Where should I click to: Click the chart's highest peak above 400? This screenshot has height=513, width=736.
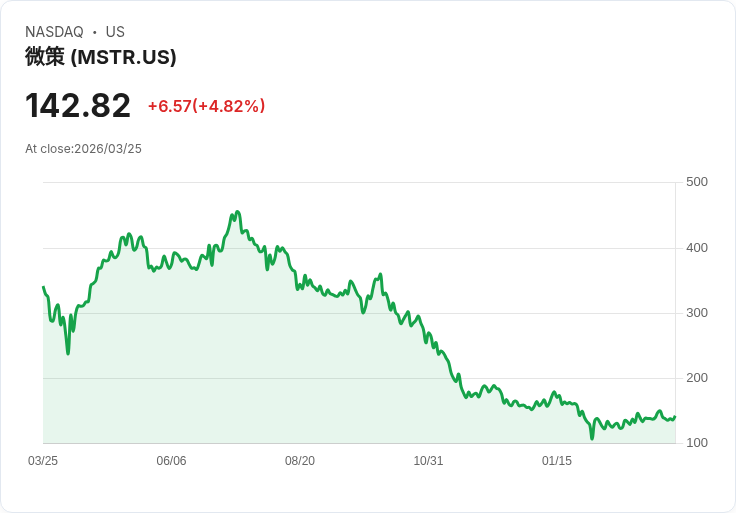pos(238,212)
